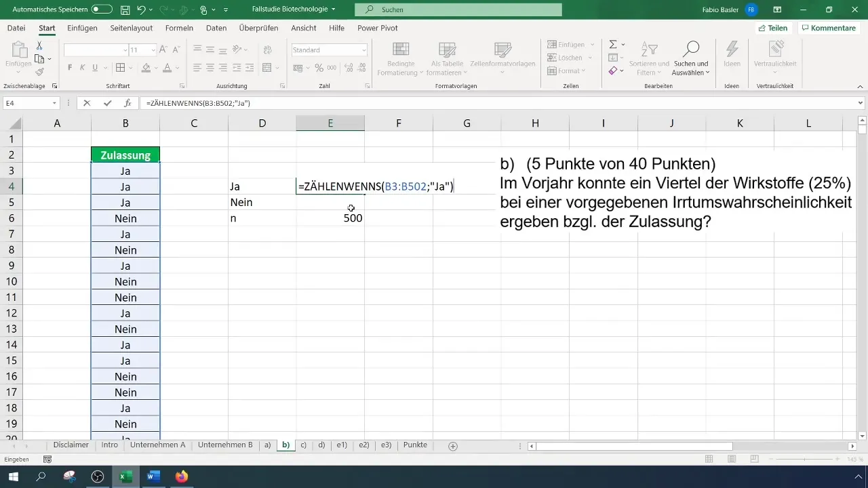Cancel formula entry with X icon
The image size is (868, 488).
(87, 103)
